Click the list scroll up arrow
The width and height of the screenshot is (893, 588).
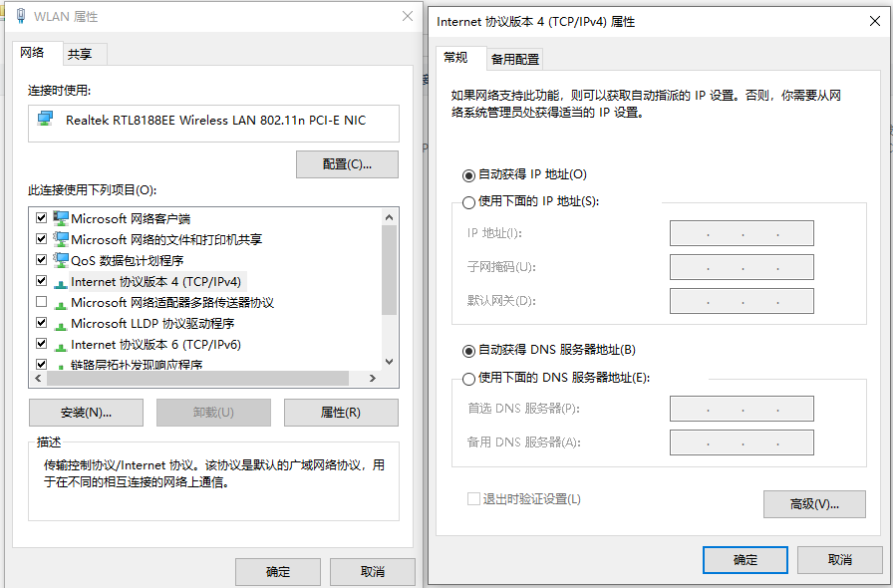tap(389, 217)
